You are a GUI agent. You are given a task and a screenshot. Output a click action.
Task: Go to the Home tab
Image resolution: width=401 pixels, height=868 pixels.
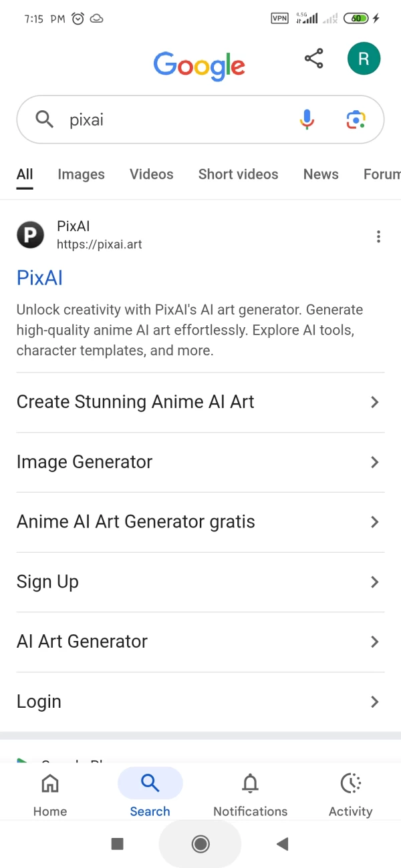(50, 793)
